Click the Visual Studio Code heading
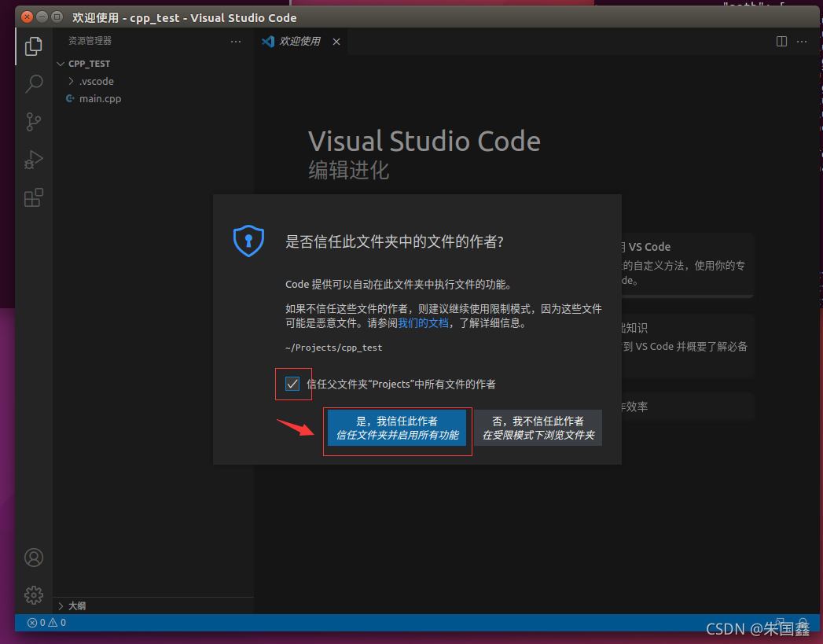This screenshot has width=823, height=644. (424, 141)
